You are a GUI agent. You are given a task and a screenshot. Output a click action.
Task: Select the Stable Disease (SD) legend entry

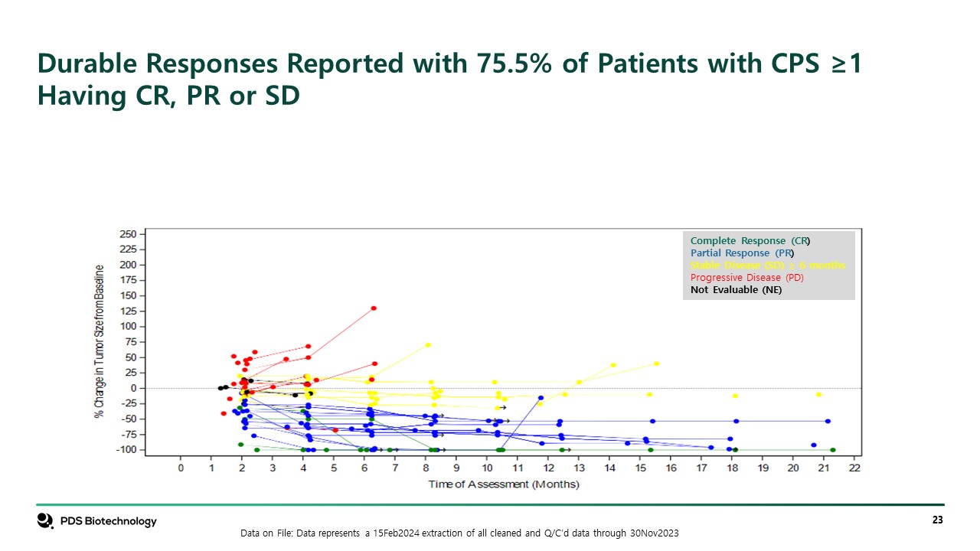(768, 266)
